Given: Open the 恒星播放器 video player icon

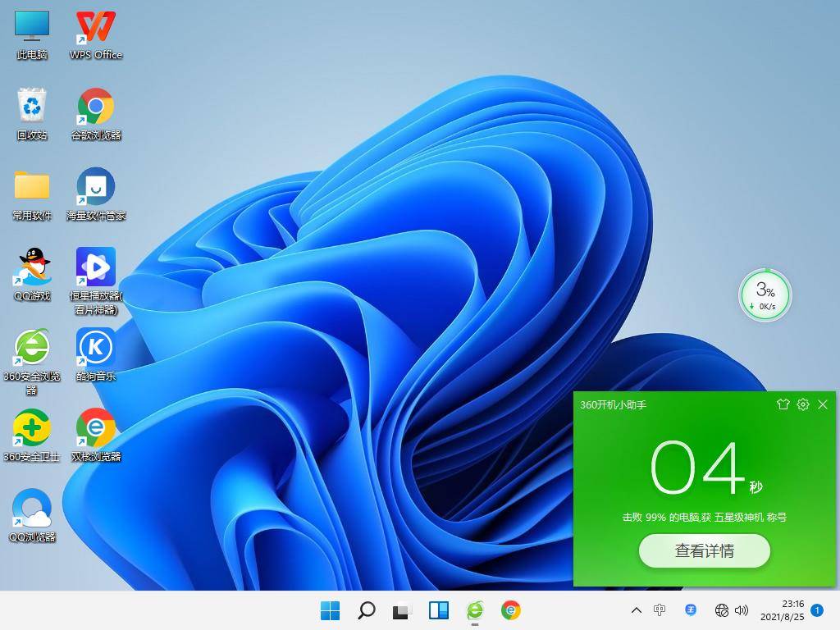Looking at the screenshot, I should [96, 268].
